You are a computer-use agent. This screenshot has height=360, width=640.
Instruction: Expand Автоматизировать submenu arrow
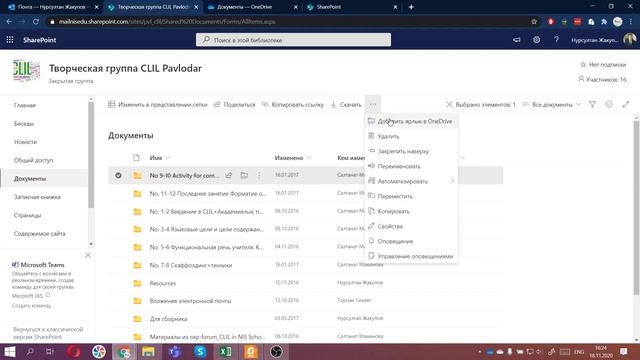point(452,181)
